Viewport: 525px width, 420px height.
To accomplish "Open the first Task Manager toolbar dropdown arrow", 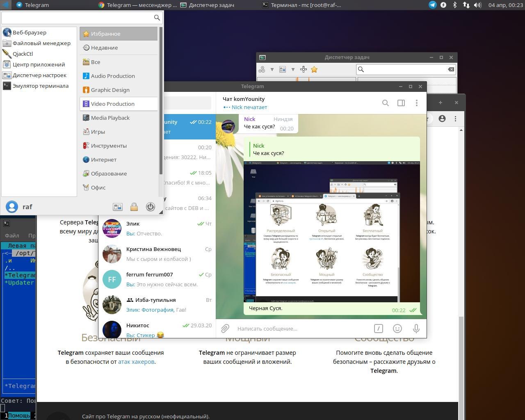I will 272,69.
